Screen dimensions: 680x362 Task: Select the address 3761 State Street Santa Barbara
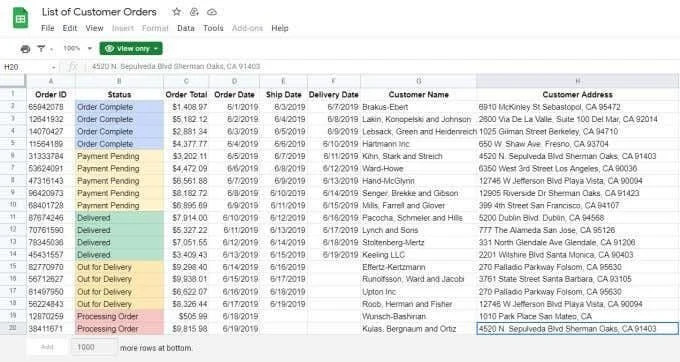577,279
